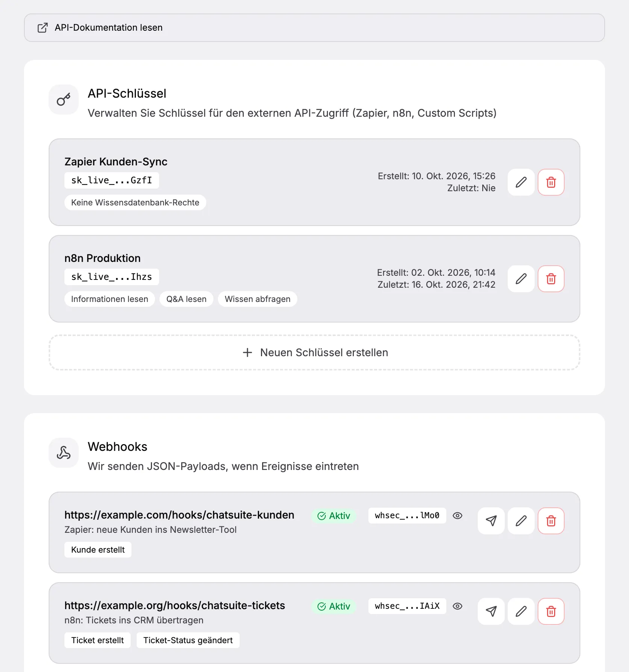Send test for chatsuite-kunden webhook

click(x=491, y=521)
